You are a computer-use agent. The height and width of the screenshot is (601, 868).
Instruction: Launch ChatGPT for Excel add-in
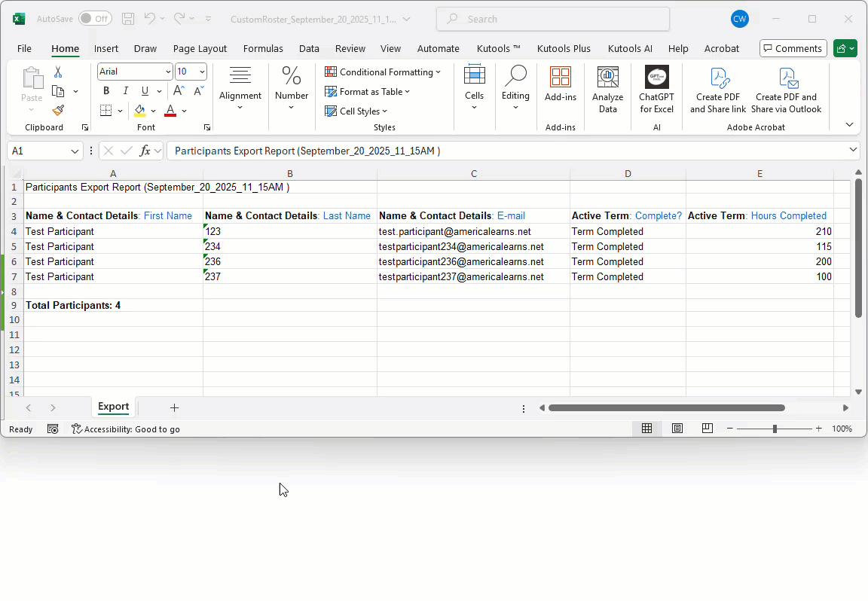[656, 90]
